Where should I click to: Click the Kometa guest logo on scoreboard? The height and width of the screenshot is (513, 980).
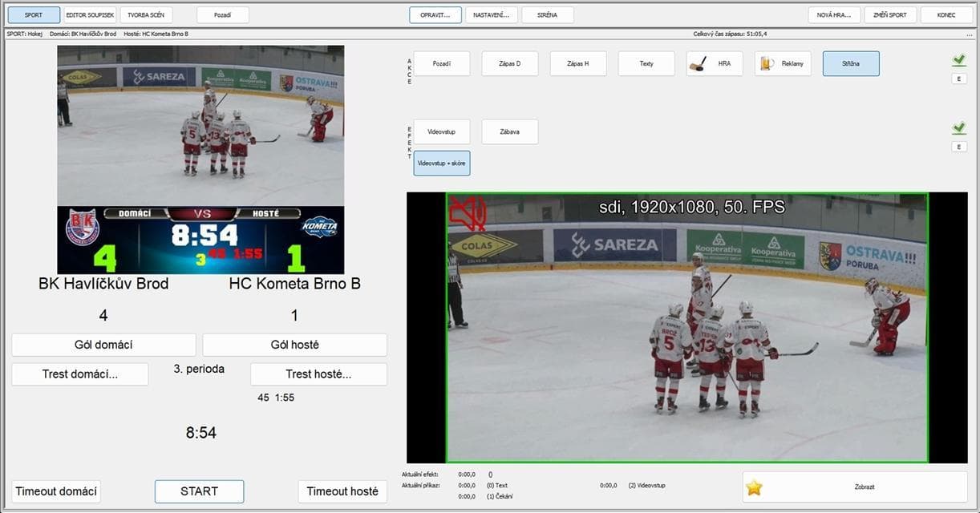[319, 226]
